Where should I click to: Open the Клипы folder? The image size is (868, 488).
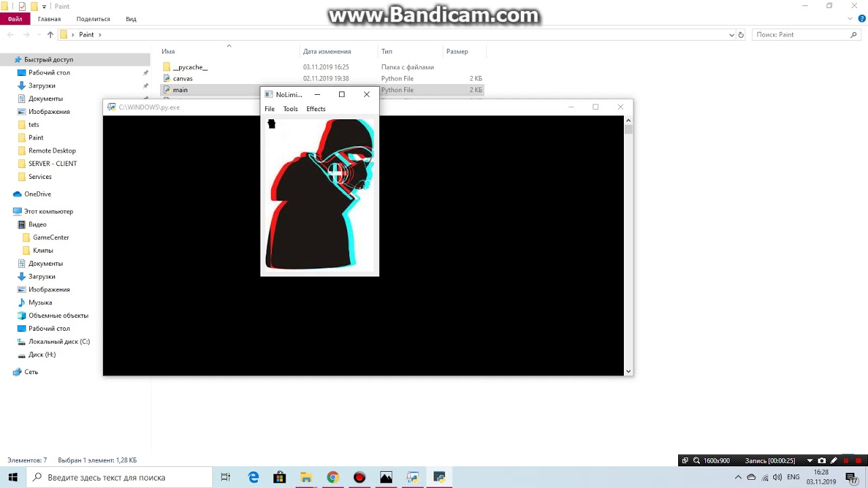point(43,251)
